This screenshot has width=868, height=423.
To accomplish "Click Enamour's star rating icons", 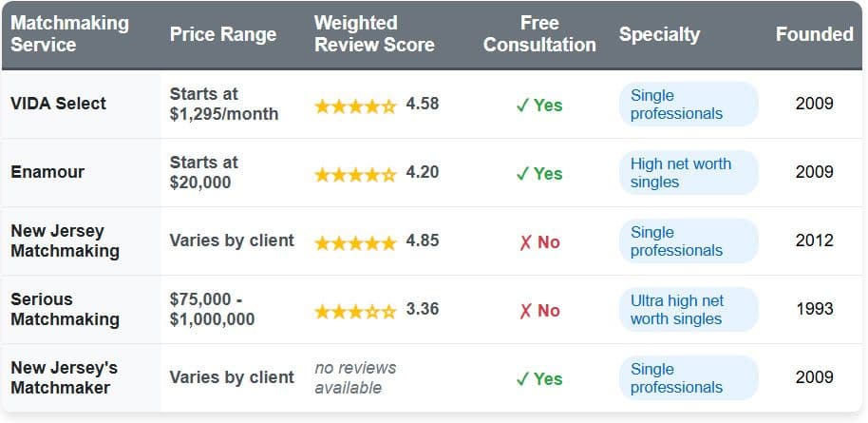I will 355,174.
